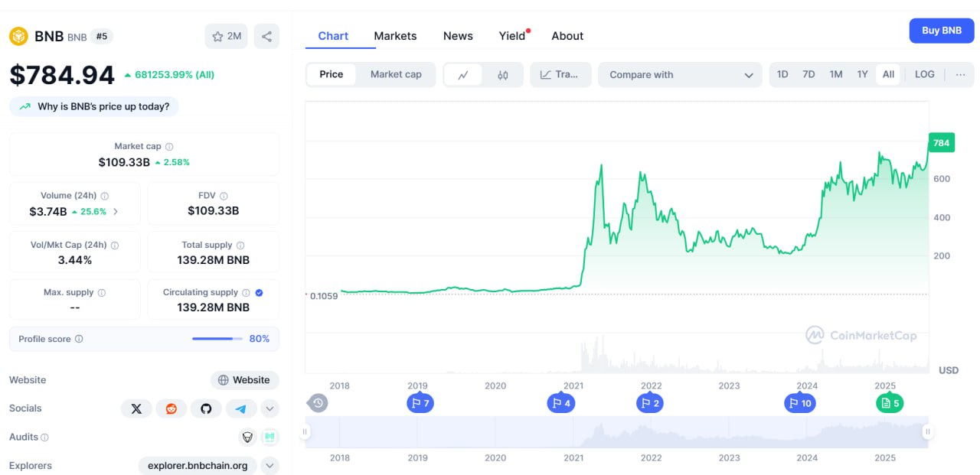Open the Website link button
Image resolution: width=980 pixels, height=475 pixels.
(244, 380)
